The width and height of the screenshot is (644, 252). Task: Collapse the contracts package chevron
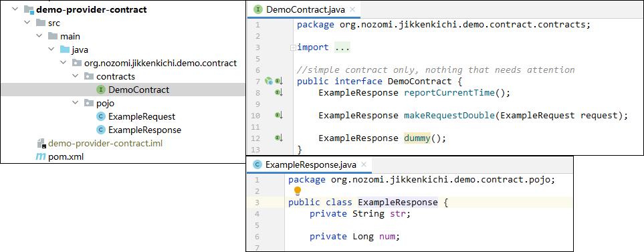75,76
